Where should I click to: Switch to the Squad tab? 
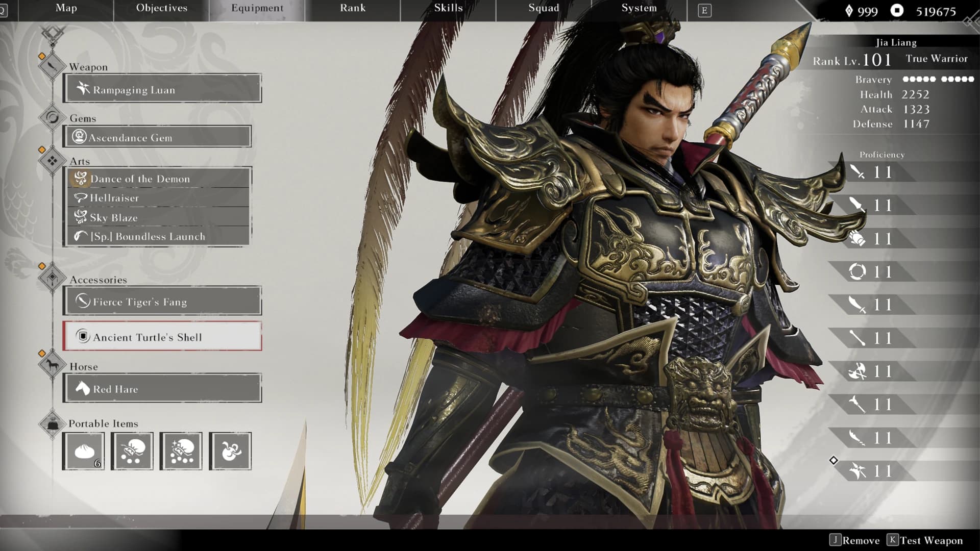544,8
